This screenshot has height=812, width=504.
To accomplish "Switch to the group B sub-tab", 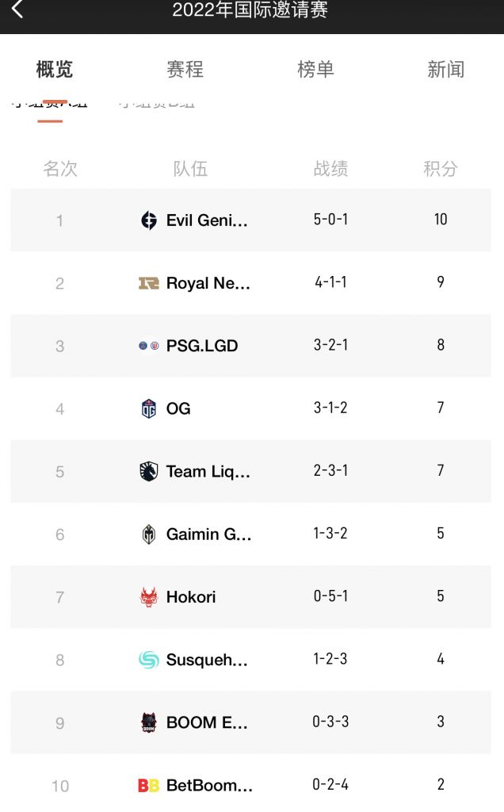I will click(x=156, y=103).
